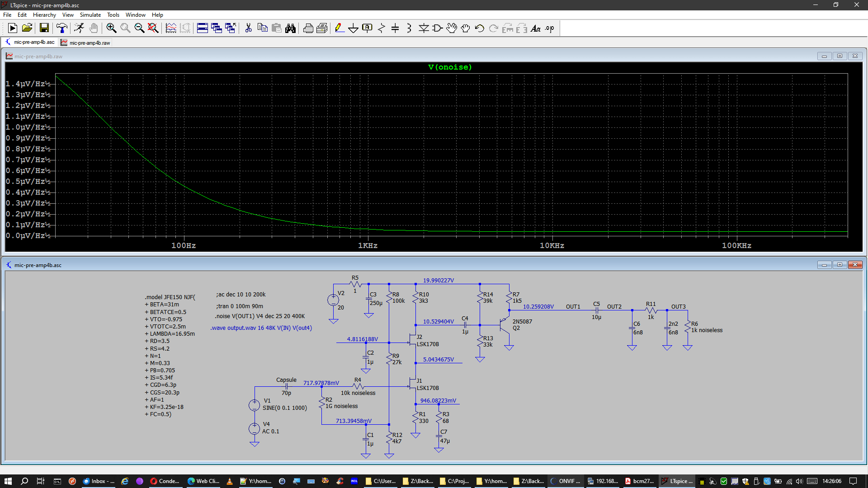The width and height of the screenshot is (868, 488).
Task: Click the 2N5087 transistor label
Action: 522,322
